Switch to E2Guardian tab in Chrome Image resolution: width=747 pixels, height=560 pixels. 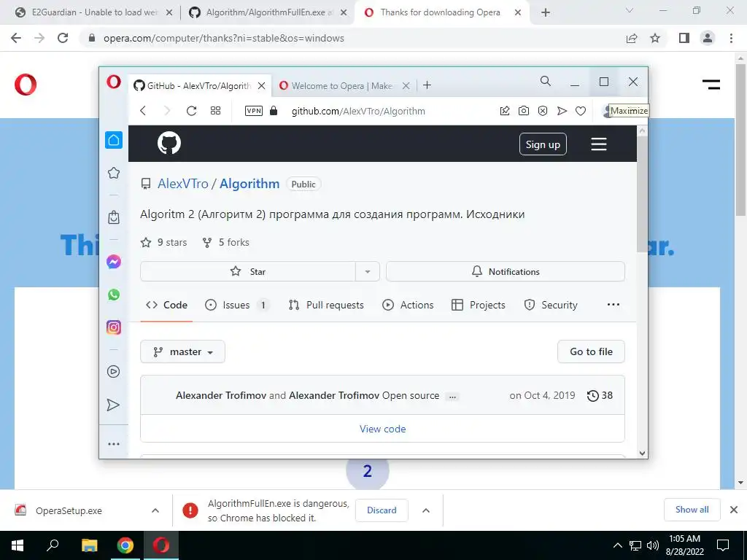point(94,12)
